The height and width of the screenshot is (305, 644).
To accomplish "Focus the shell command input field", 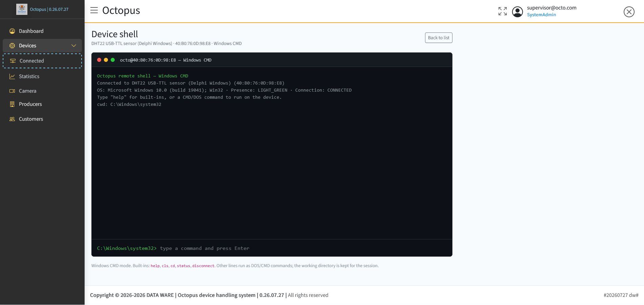I will (x=303, y=248).
